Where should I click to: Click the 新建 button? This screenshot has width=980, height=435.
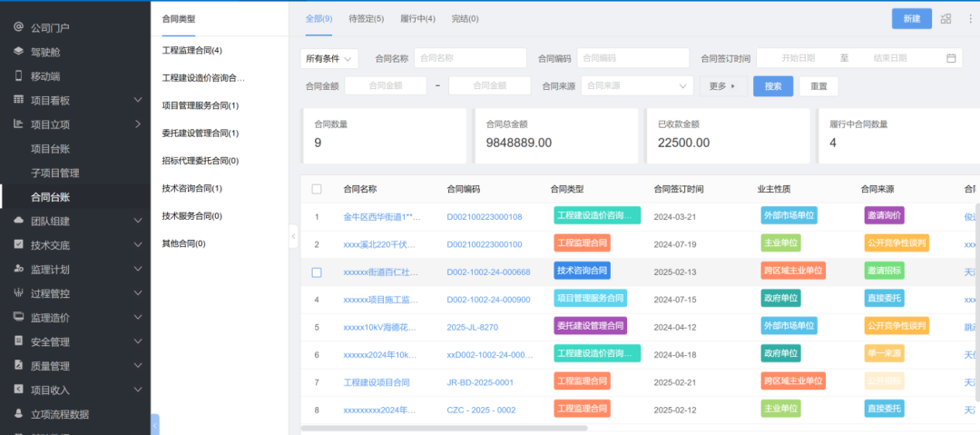pyautogui.click(x=912, y=19)
